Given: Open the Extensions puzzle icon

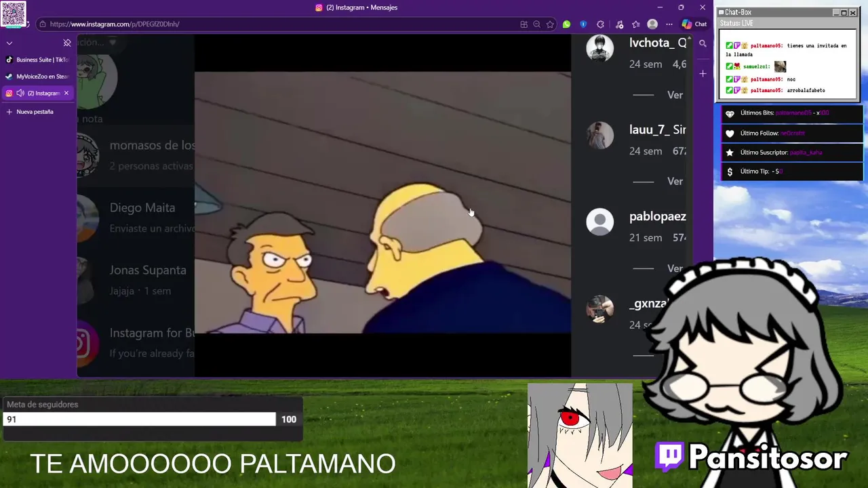Looking at the screenshot, I should [x=600, y=24].
